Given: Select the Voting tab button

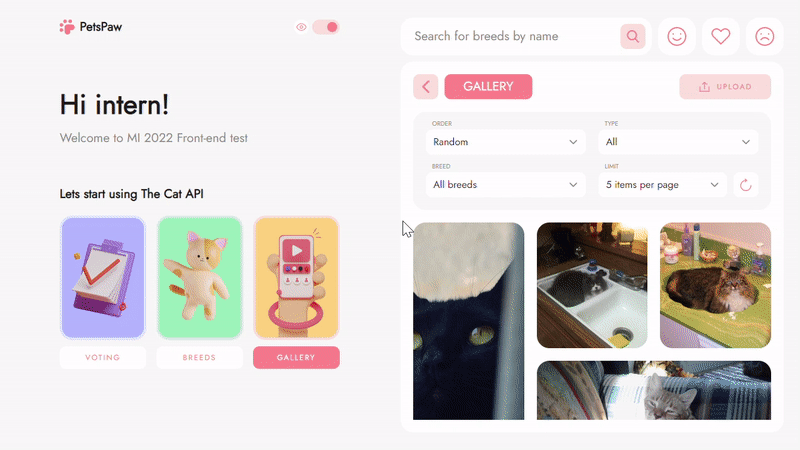Looking at the screenshot, I should pos(103,358).
